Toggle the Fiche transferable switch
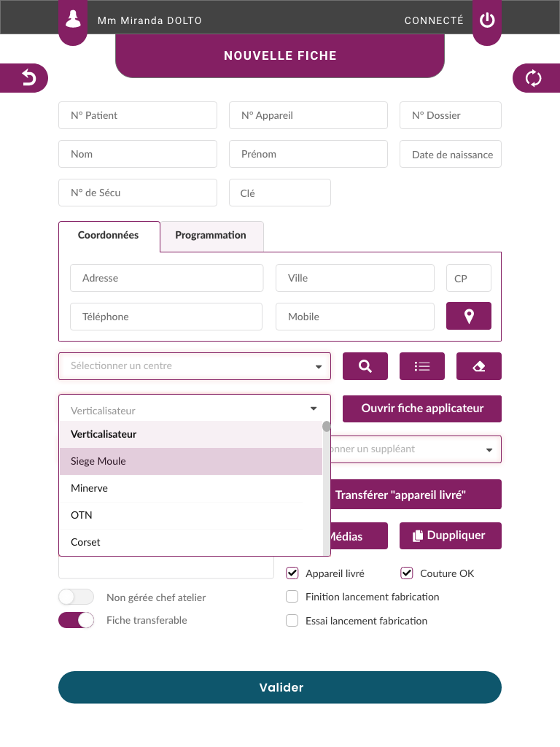 tap(76, 620)
